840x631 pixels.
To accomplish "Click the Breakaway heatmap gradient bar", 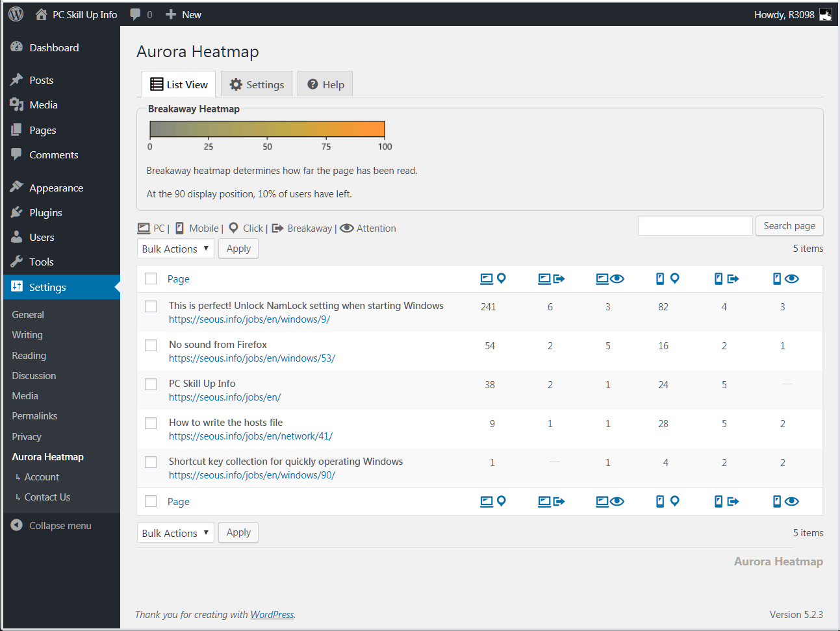I will pyautogui.click(x=267, y=129).
